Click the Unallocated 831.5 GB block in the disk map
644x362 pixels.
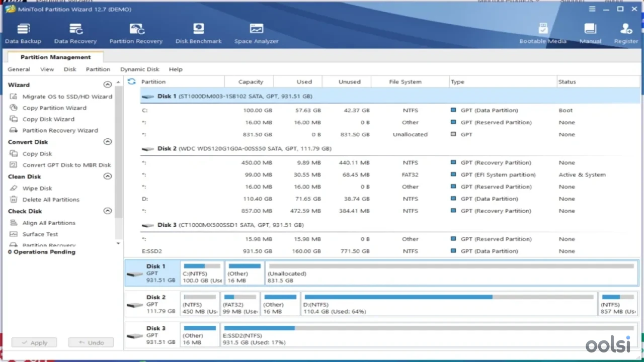451,273
